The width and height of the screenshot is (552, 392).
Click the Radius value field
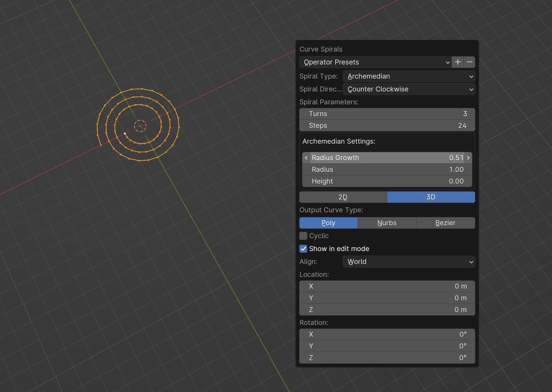(x=387, y=169)
